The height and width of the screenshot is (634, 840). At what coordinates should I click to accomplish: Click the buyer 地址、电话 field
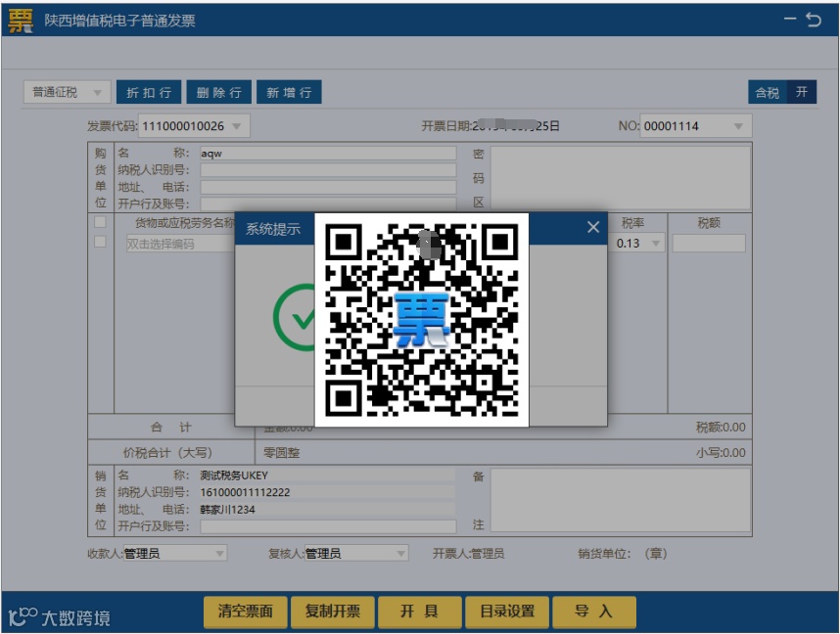(328, 188)
